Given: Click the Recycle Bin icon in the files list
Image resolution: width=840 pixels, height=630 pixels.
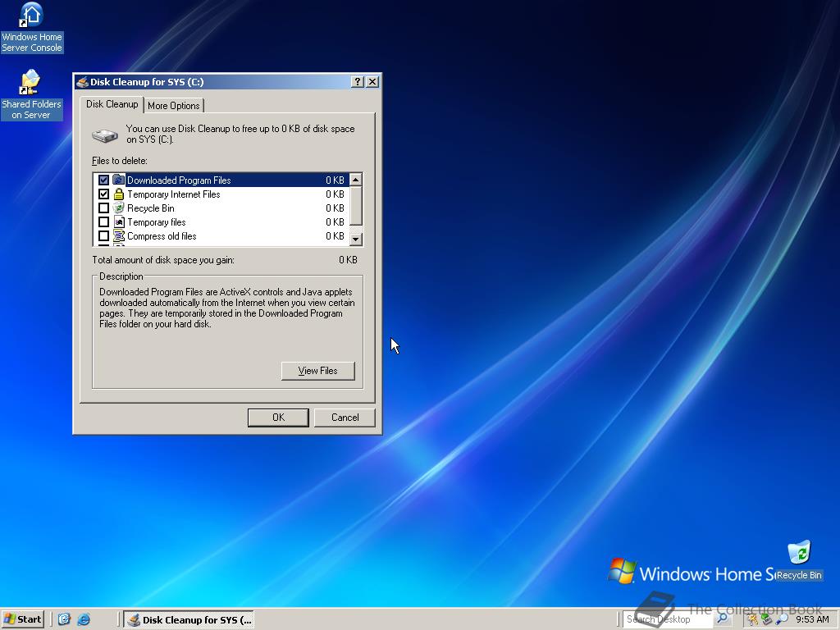Looking at the screenshot, I should pos(119,208).
